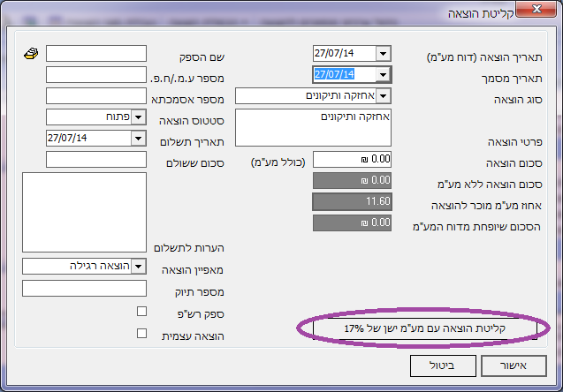Click the supplier lookup icon beside שם הספק
This screenshot has width=563, height=392.
[x=31, y=54]
